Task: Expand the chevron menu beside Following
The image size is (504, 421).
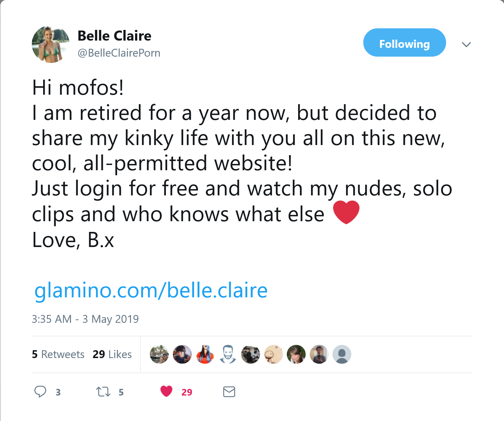Action: click(x=466, y=44)
